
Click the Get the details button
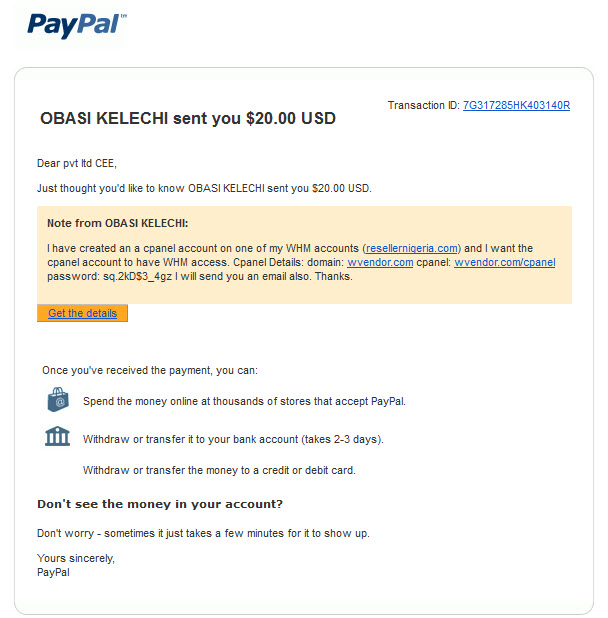(x=82, y=313)
